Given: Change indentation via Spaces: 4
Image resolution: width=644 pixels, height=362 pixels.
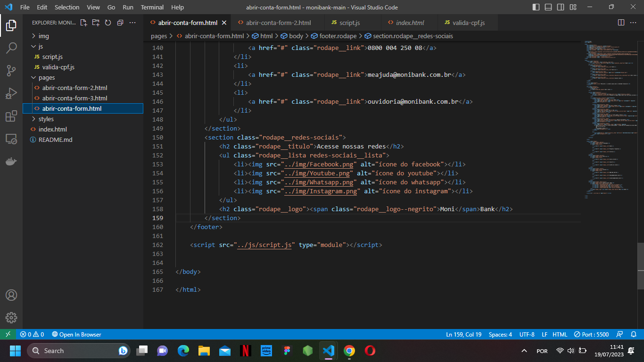Looking at the screenshot, I should 500,334.
